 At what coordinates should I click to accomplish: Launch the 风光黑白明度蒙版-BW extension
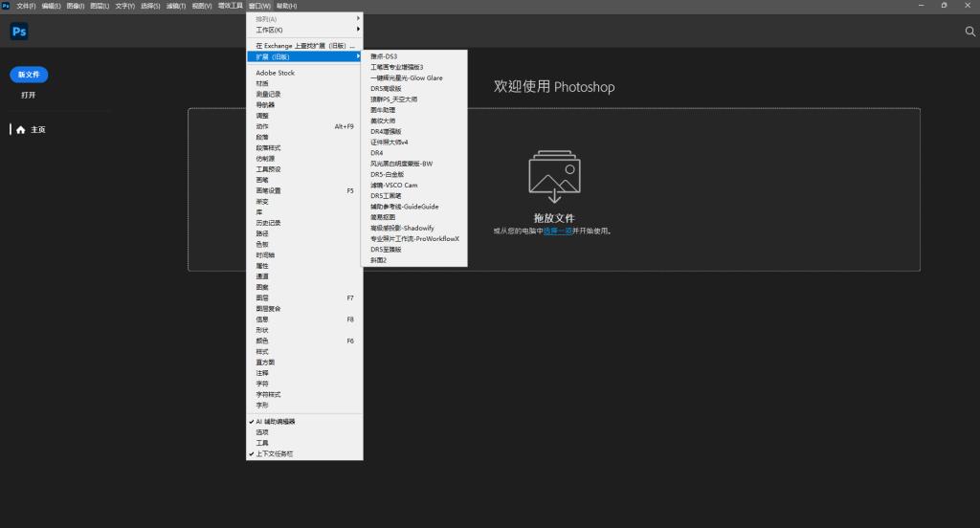click(414, 164)
